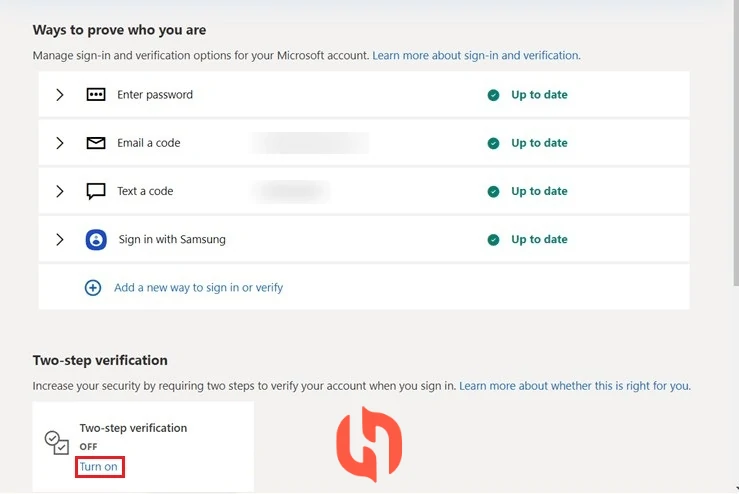This screenshot has height=494, width=739.
Task: Click green checkmark in Sign in with Samsung row
Action: [493, 239]
